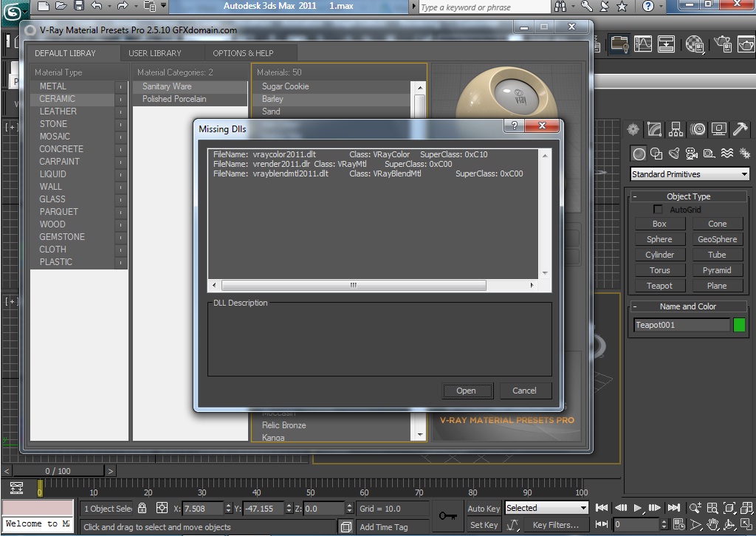The image size is (756, 536).
Task: Click the horizontal scrollbar in Missing Dlls list
Action: coord(354,286)
